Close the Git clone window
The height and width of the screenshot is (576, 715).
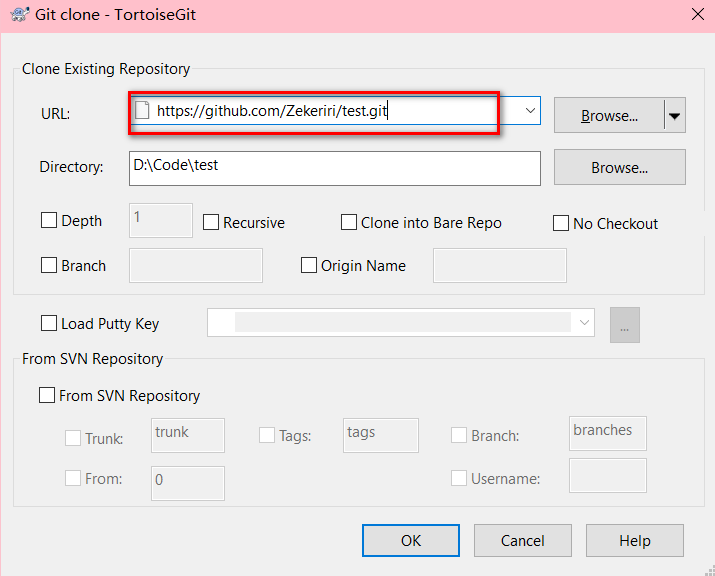tap(698, 14)
